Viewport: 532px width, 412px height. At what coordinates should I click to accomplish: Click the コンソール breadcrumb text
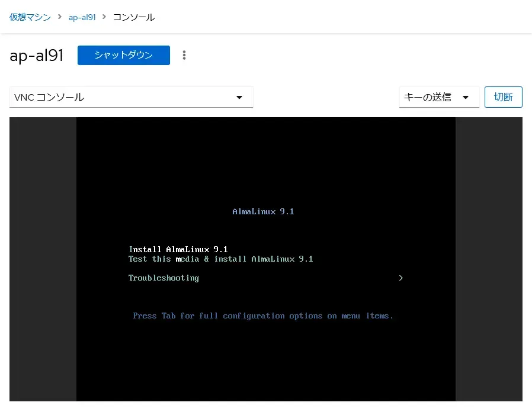(x=134, y=17)
